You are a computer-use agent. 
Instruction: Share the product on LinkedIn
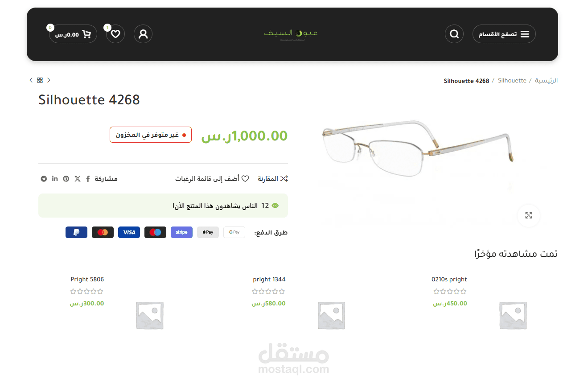55,179
